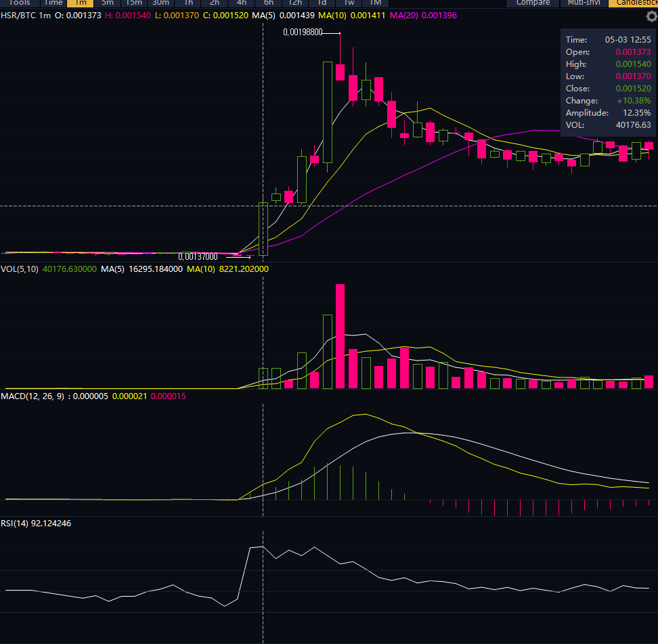Switch to the 4h interval

pyautogui.click(x=241, y=3)
